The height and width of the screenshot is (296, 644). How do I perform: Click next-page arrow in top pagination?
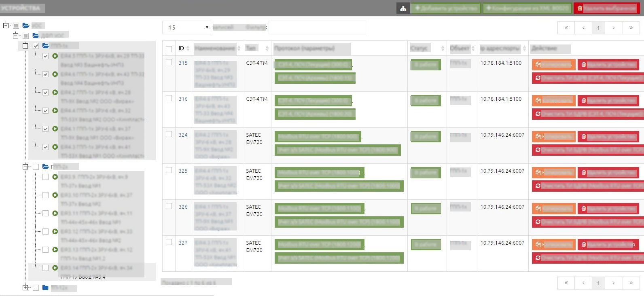tap(613, 28)
